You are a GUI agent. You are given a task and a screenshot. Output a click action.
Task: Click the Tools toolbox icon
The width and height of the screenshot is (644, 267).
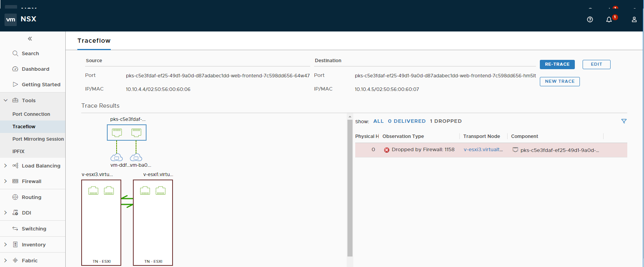click(15, 100)
